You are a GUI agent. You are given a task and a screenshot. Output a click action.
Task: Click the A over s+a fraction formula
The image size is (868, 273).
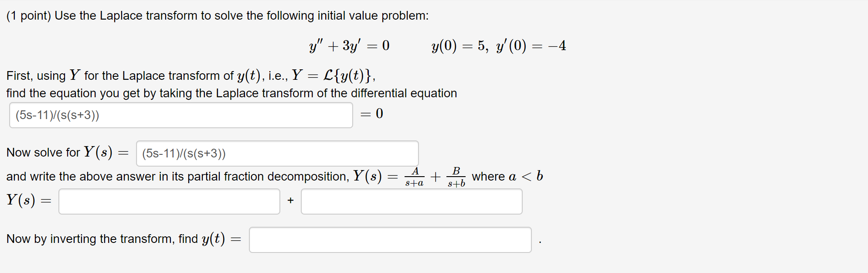(414, 177)
